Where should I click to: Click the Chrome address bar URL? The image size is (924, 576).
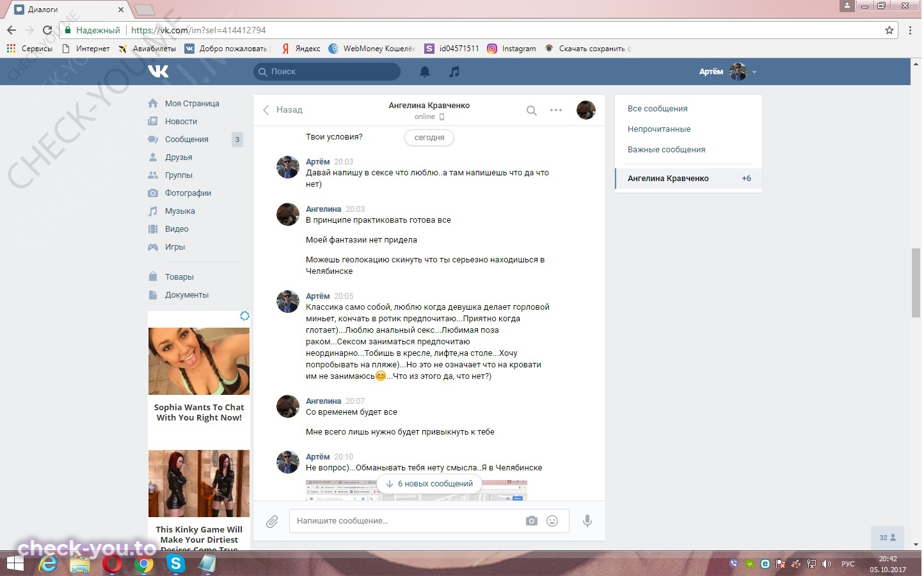click(x=198, y=30)
